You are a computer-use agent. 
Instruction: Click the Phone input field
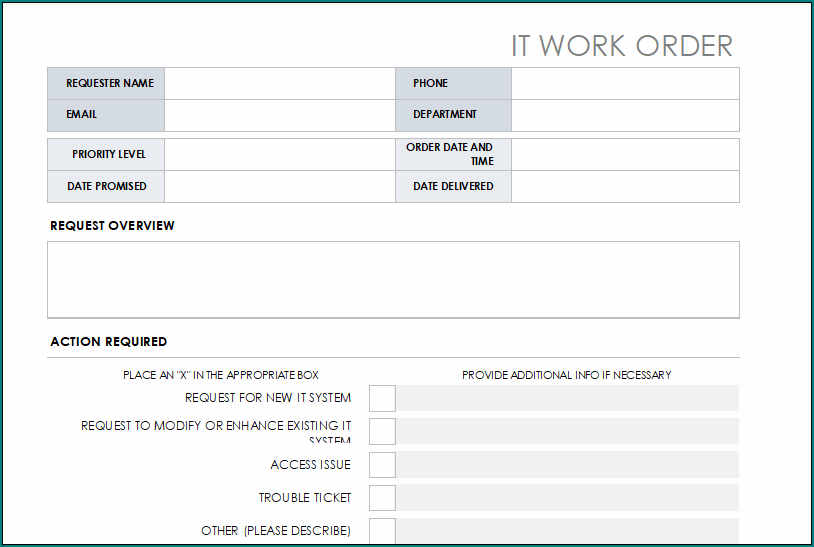click(x=625, y=84)
